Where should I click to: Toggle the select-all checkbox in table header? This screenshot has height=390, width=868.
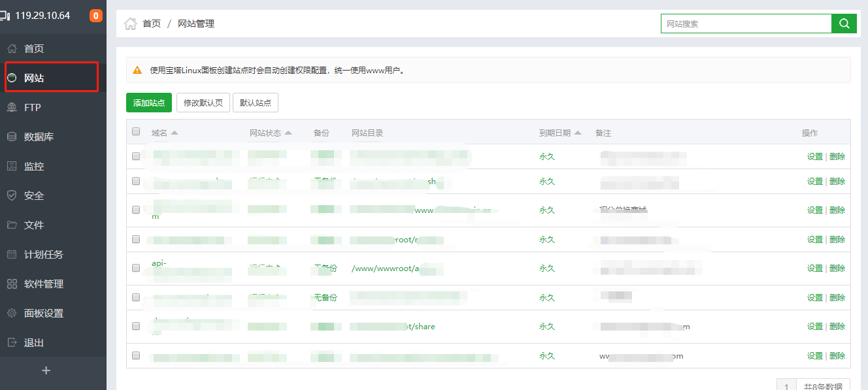point(136,132)
